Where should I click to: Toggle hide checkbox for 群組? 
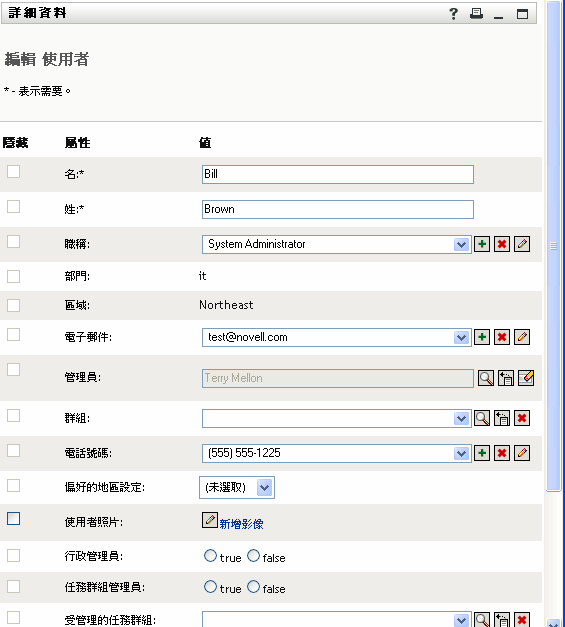coord(14,416)
